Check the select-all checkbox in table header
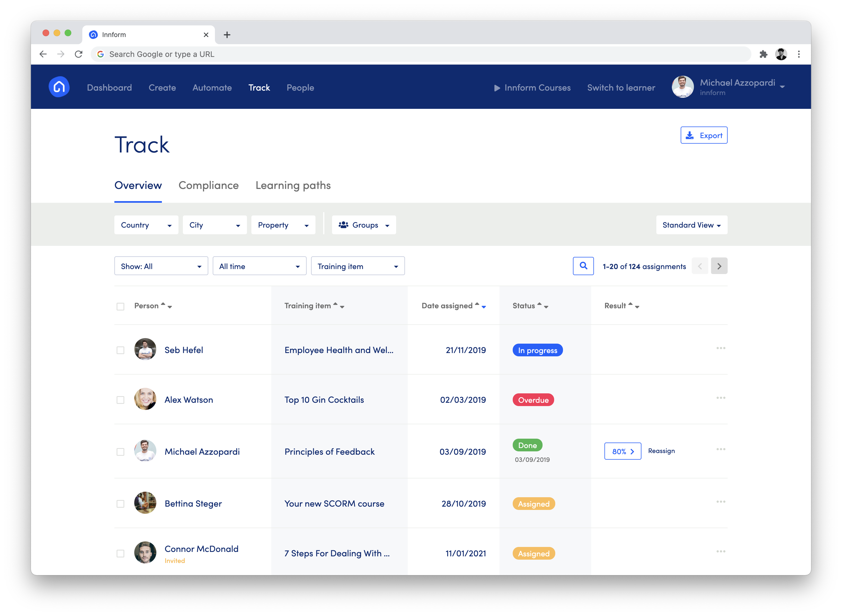Image resolution: width=842 pixels, height=616 pixels. pyautogui.click(x=120, y=307)
